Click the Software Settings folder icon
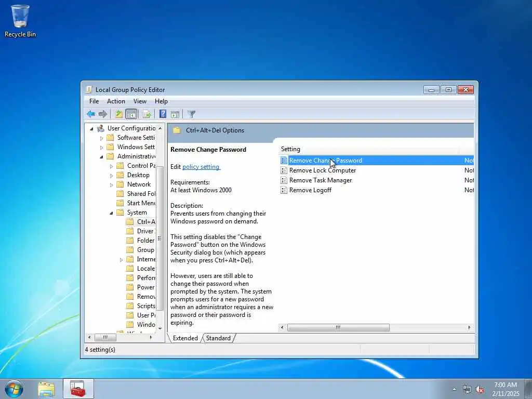 pyautogui.click(x=110, y=137)
